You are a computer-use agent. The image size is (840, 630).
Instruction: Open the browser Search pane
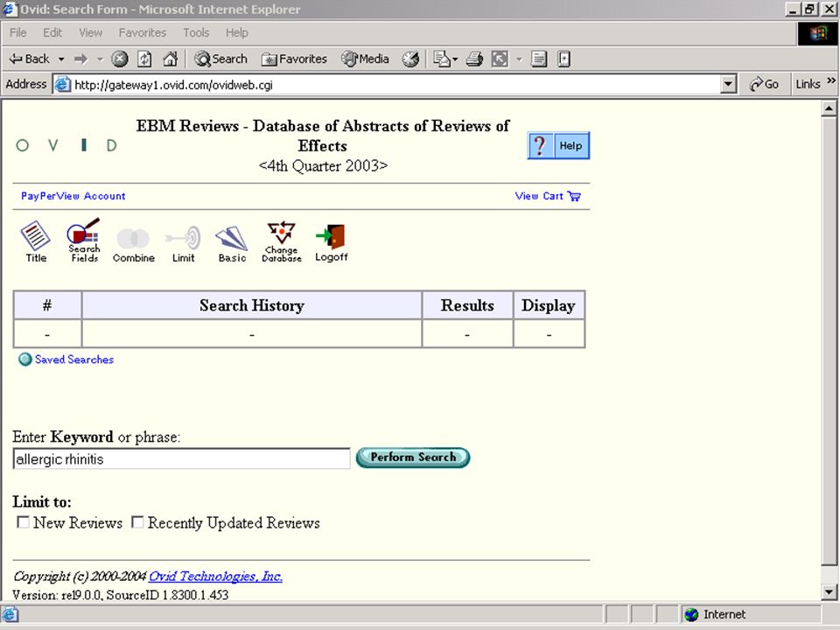(220, 59)
